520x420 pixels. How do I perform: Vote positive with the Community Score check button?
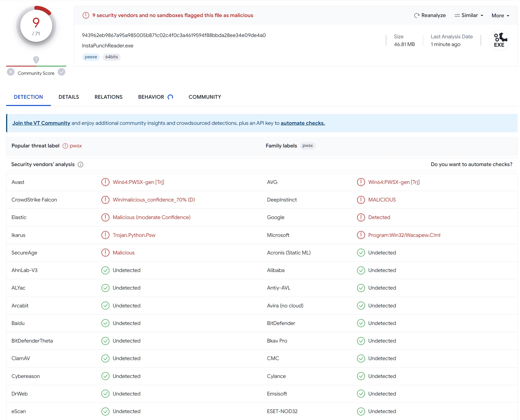(x=62, y=72)
